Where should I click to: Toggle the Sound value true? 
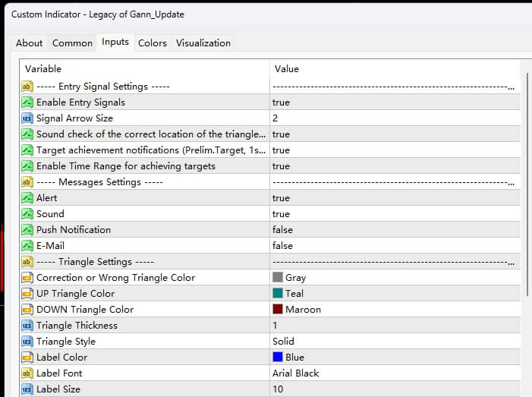pyautogui.click(x=395, y=214)
